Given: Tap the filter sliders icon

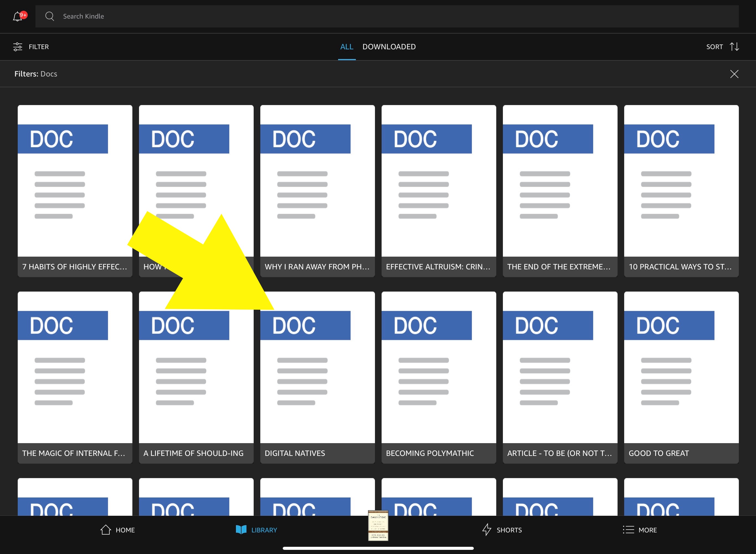Looking at the screenshot, I should pyautogui.click(x=18, y=47).
